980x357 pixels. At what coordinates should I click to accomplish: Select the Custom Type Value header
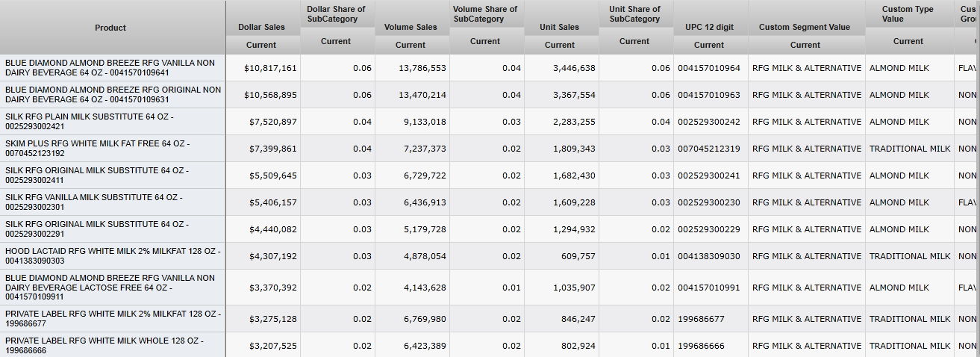[x=908, y=13]
